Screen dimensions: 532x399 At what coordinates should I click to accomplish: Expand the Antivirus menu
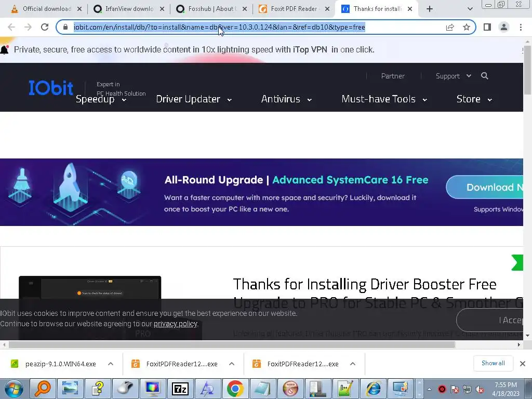pyautogui.click(x=286, y=99)
